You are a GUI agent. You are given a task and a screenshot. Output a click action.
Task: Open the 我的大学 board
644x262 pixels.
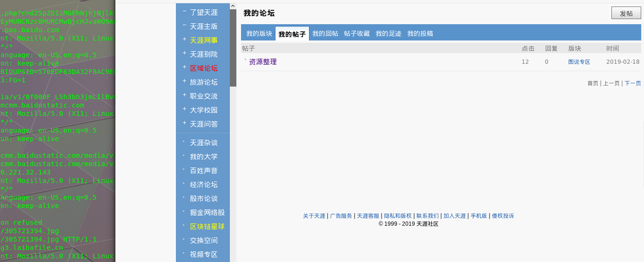204,157
